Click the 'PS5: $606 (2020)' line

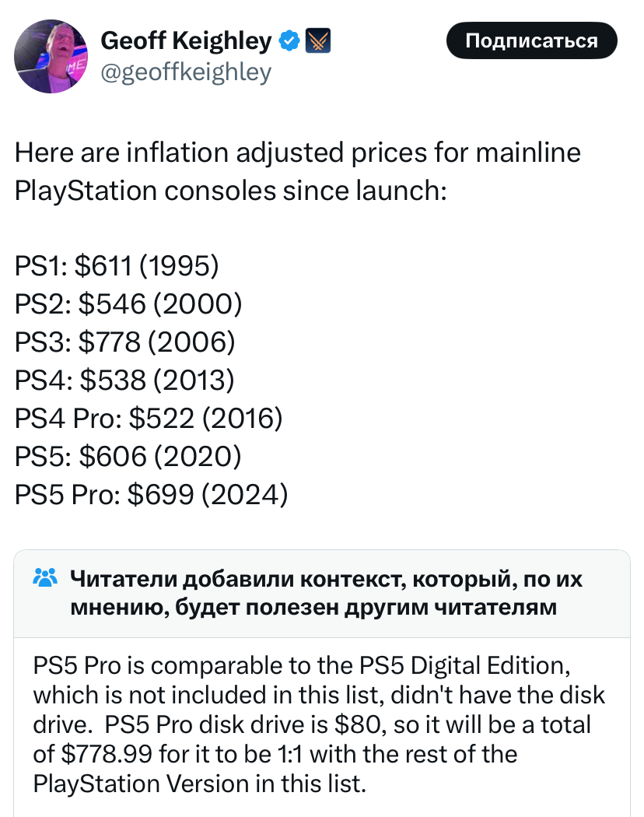tap(128, 456)
